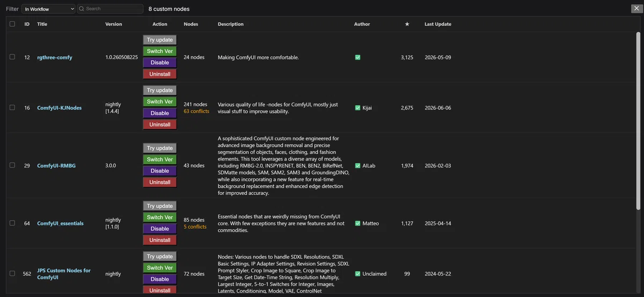Screen dimensions: 644x297
Task: Click the 241 nodes count for KJNodes
Action: coord(195,105)
